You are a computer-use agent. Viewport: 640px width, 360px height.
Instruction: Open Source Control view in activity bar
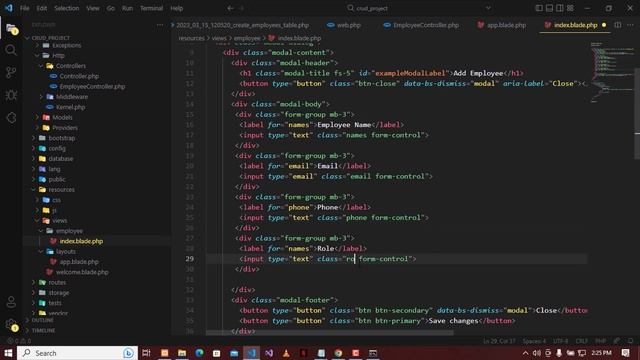[11, 73]
